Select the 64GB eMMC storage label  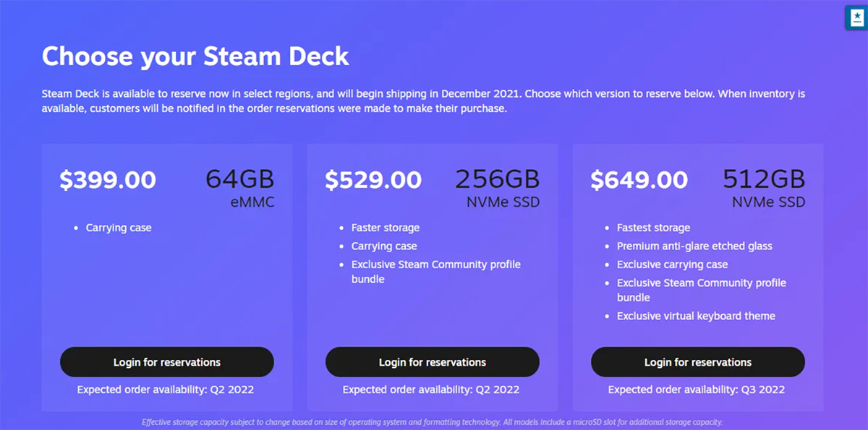[240, 186]
